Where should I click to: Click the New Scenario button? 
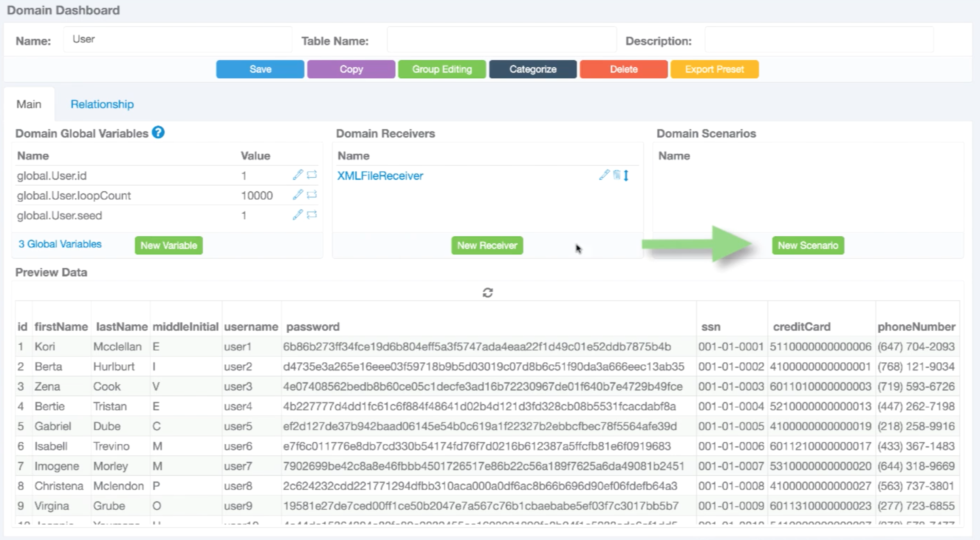(x=808, y=245)
